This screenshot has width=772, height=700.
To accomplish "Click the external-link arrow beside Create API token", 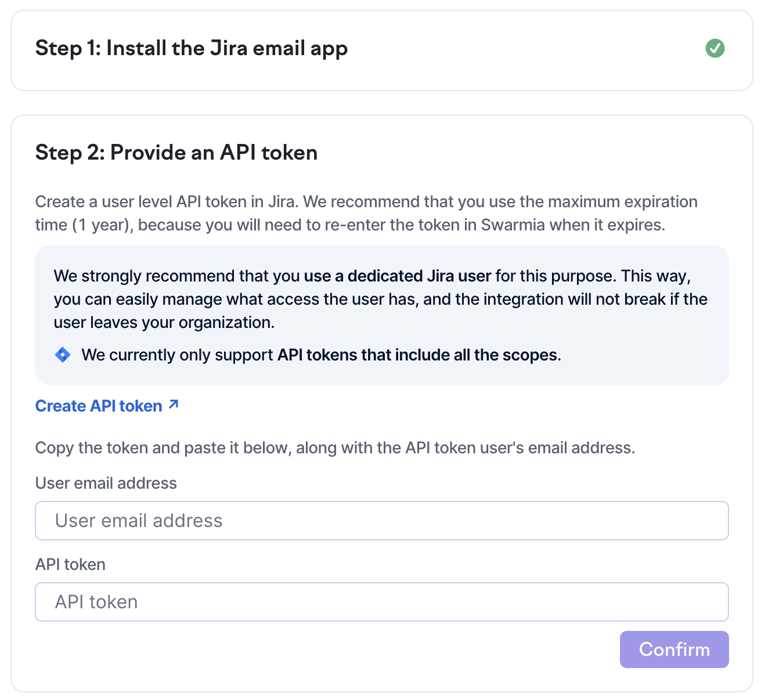I will click(x=174, y=405).
